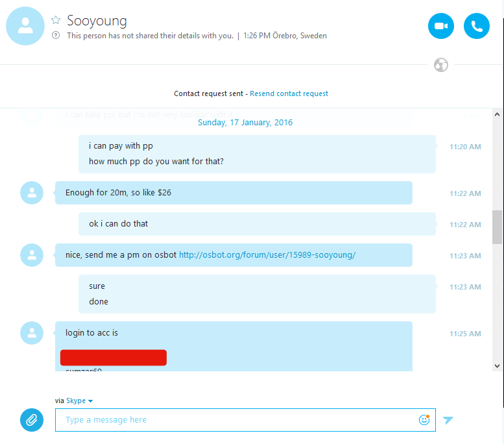
Task: Click the chat scrollbar thumb
Action: tap(497, 227)
